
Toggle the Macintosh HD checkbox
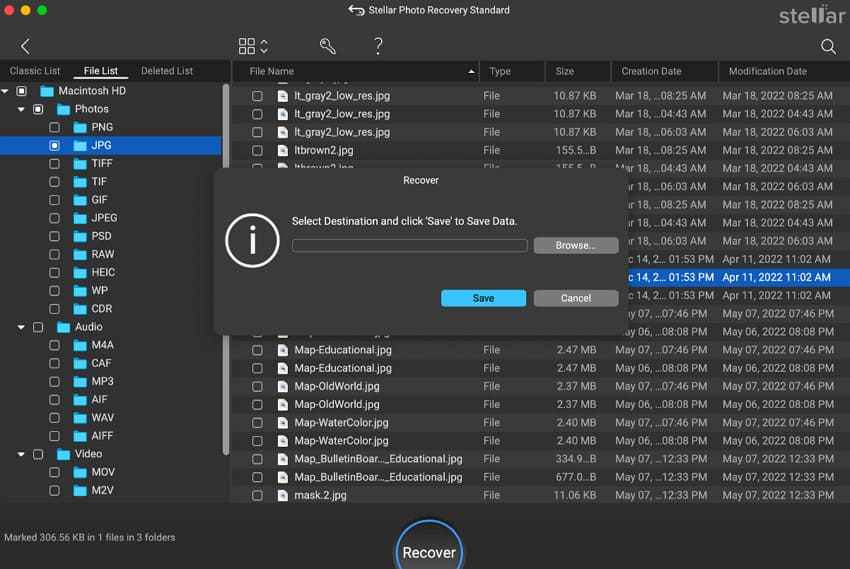point(21,91)
